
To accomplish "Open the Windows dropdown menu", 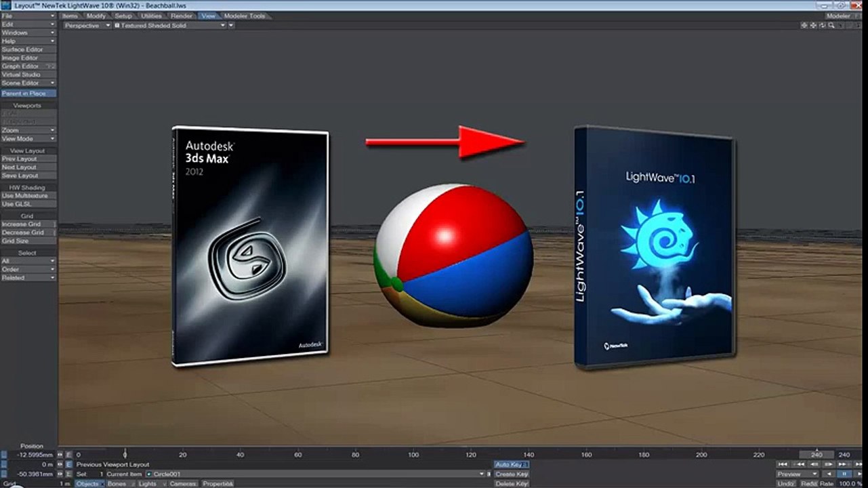I will [28, 33].
